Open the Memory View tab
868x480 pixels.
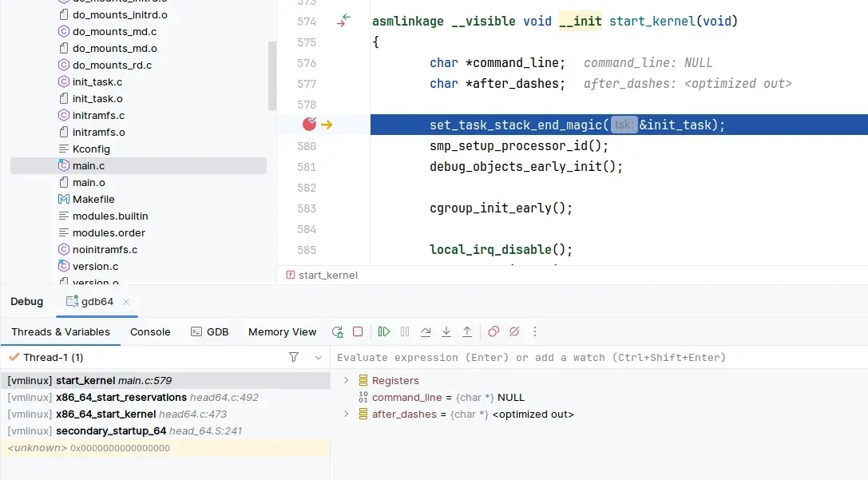(283, 331)
